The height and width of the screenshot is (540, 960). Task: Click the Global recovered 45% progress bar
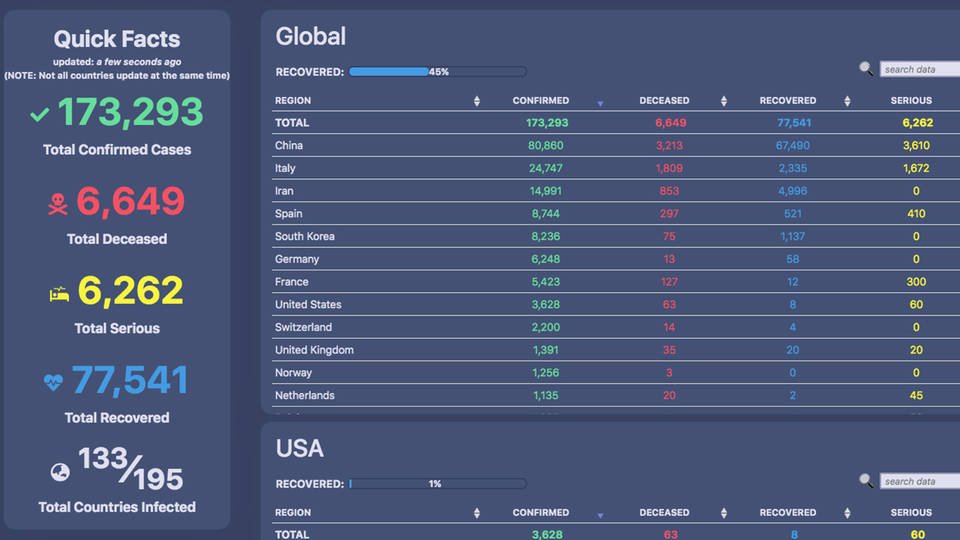point(437,72)
